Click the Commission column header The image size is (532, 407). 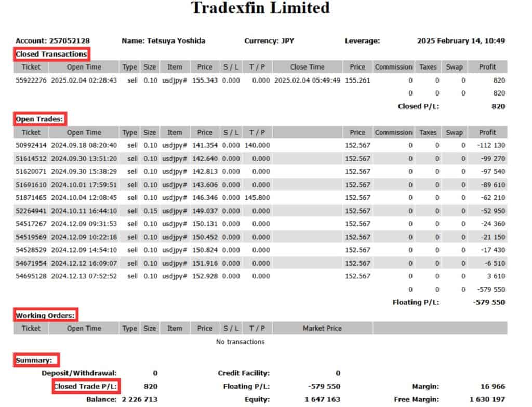[393, 67]
